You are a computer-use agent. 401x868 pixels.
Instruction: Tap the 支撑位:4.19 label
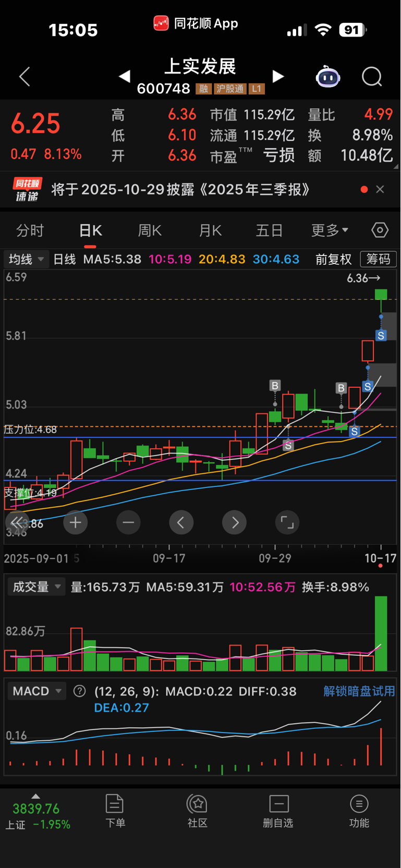point(30,493)
